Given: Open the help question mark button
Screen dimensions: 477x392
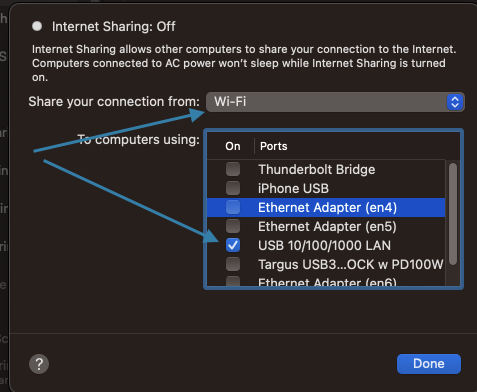Looking at the screenshot, I should click(x=39, y=364).
